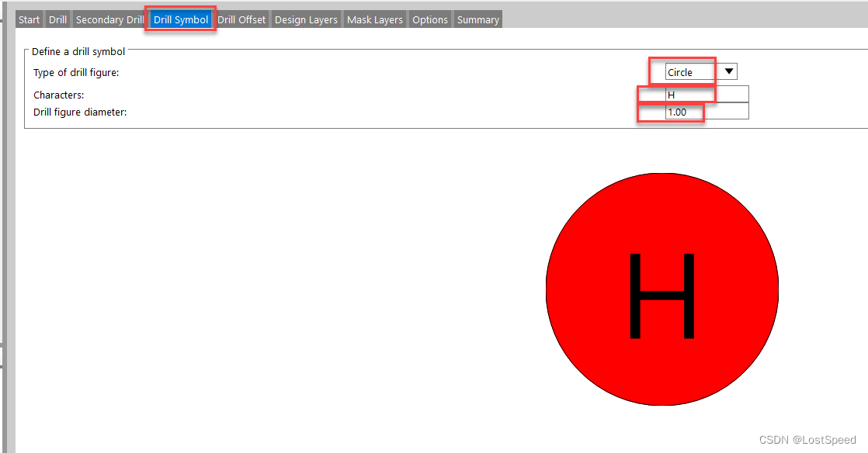Click the CSDN @LostSpeed watermark
The height and width of the screenshot is (453, 868).
(x=807, y=440)
